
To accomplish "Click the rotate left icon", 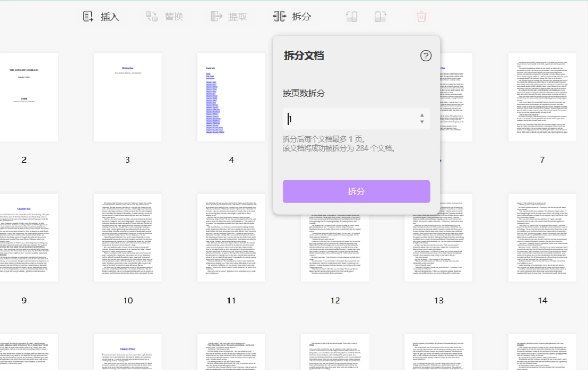I will click(x=352, y=17).
